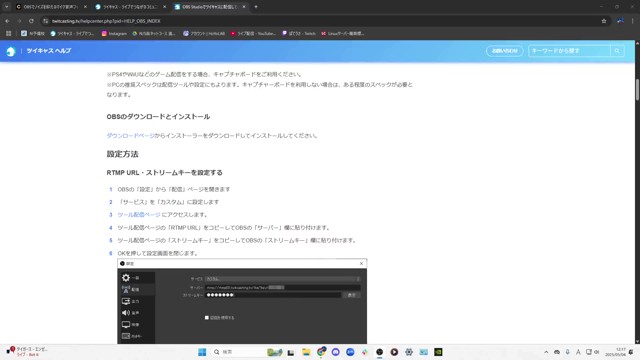Open the notifications bell in the tray

point(631,352)
